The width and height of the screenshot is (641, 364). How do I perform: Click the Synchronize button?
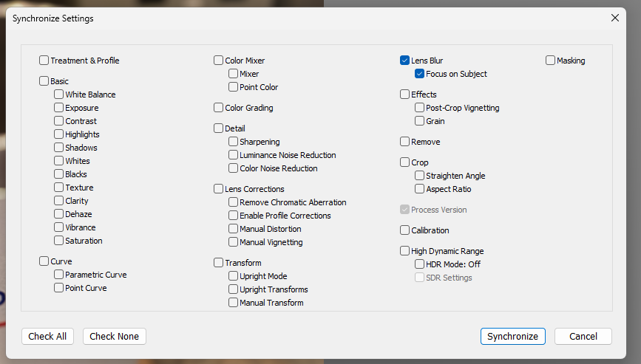[512, 336]
